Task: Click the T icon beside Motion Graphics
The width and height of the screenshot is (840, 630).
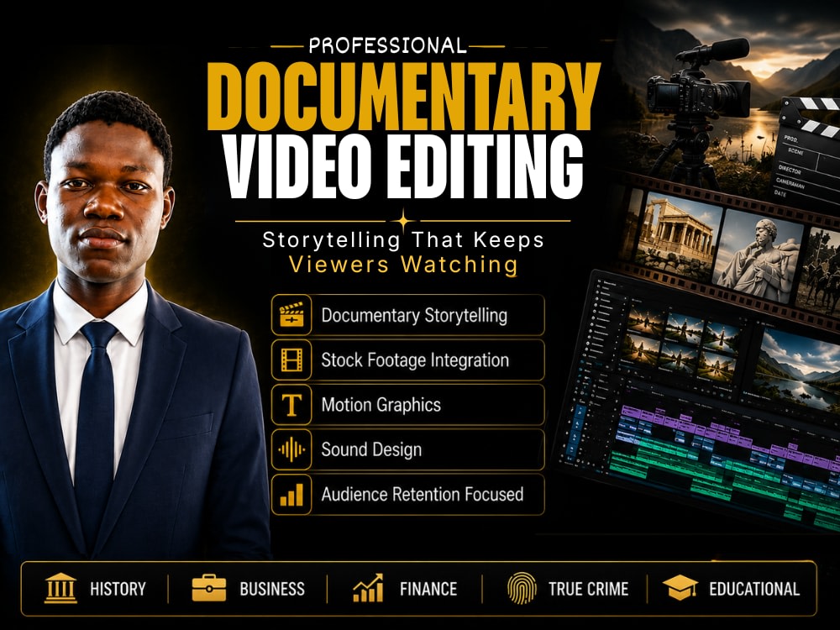Action: tap(291, 405)
